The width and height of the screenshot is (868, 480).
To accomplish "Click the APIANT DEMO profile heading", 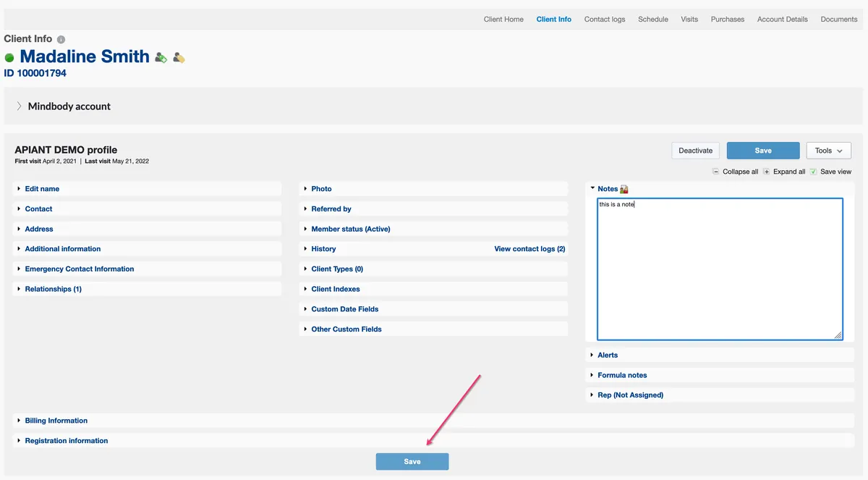I will coord(66,150).
